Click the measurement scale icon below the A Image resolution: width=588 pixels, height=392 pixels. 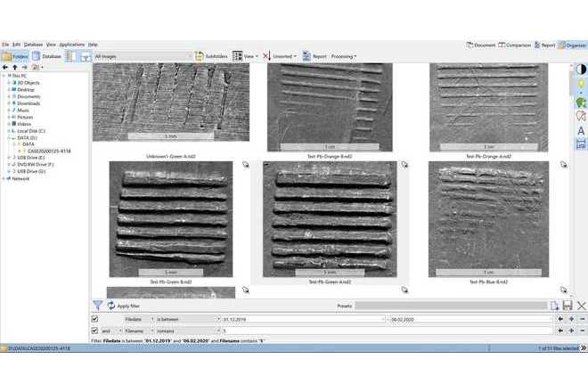[581, 144]
